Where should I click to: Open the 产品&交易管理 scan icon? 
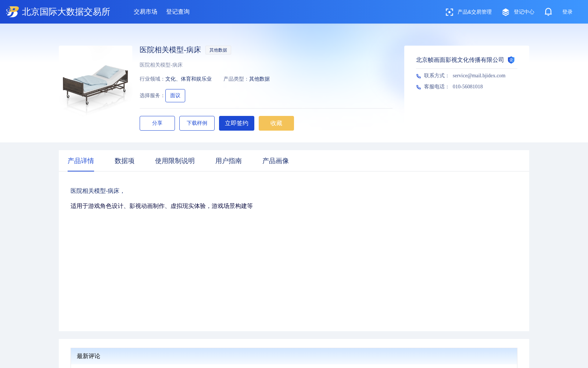449,12
